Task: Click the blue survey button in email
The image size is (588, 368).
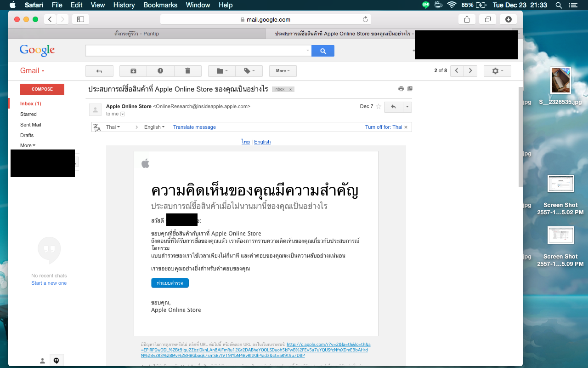Action: (170, 283)
